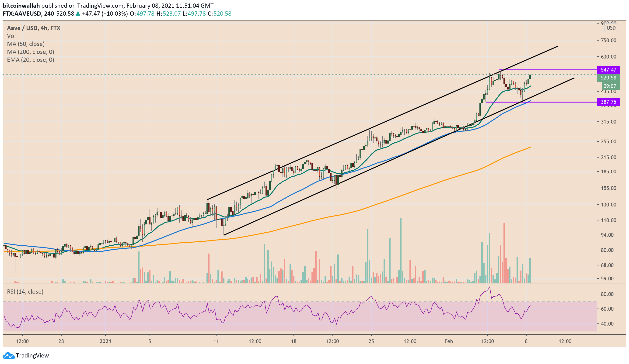Expand the EMA (20, close, 0) legend entry
The height and width of the screenshot is (364, 629).
click(x=31, y=60)
